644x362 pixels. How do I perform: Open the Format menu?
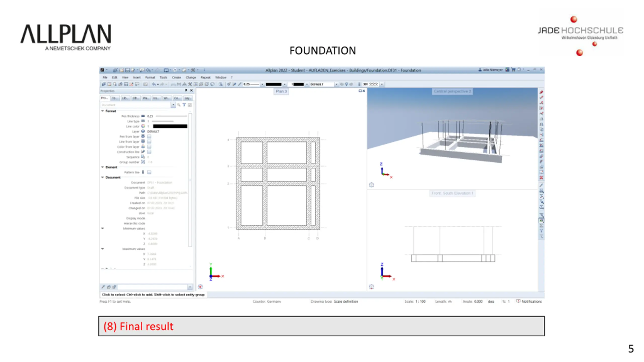tap(150, 77)
